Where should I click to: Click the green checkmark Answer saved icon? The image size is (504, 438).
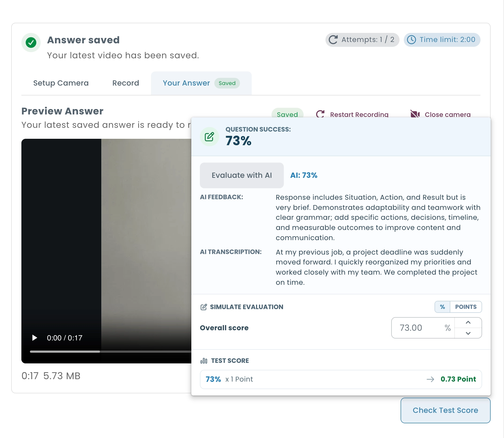tap(31, 43)
